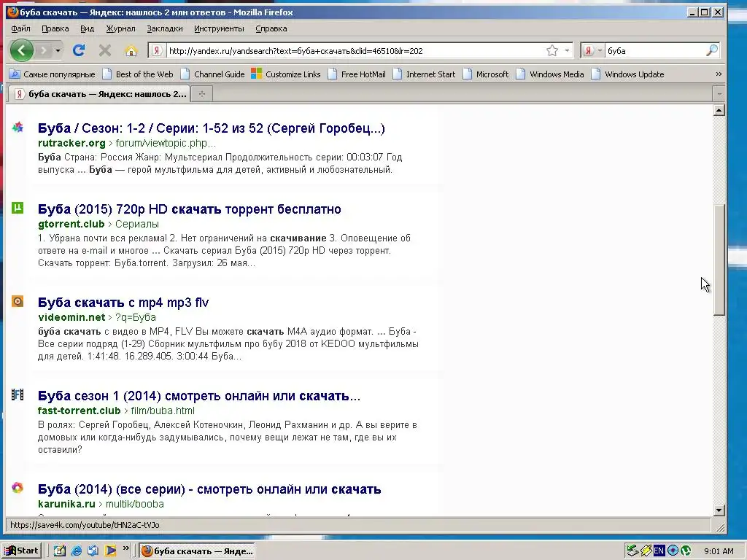The width and height of the screenshot is (747, 560).
Task: Open the Free HotMail bookmark
Action: (357, 74)
